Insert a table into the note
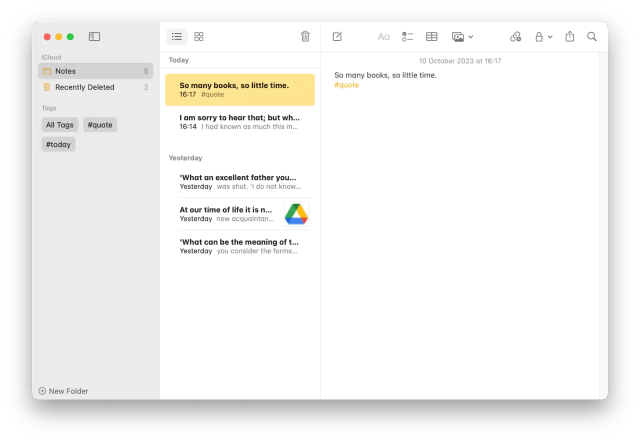Screen dimensions: 640x442 pos(431,37)
